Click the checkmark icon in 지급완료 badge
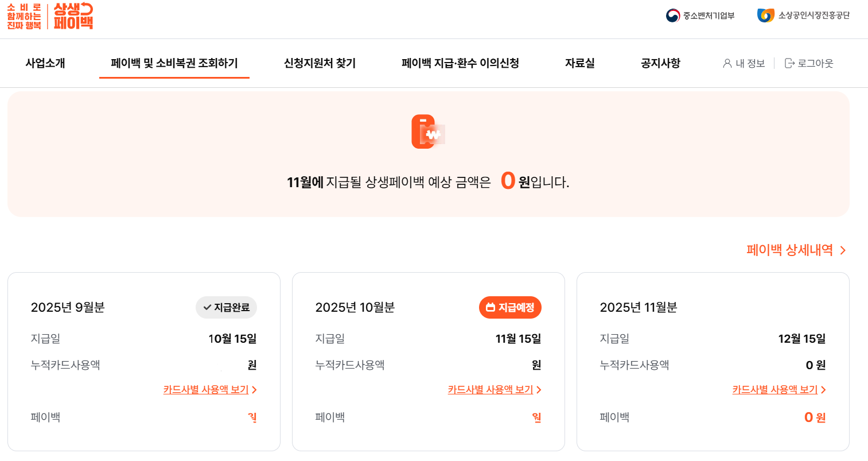 (x=208, y=308)
